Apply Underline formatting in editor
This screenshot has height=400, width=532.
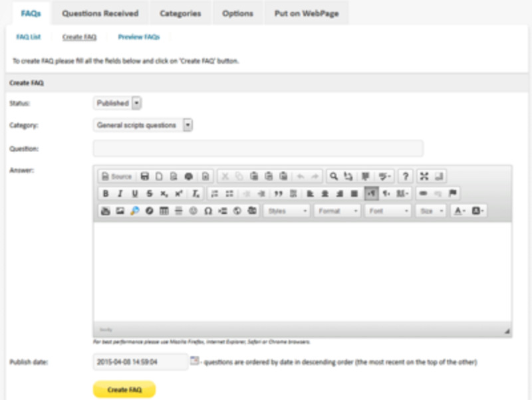coord(135,193)
